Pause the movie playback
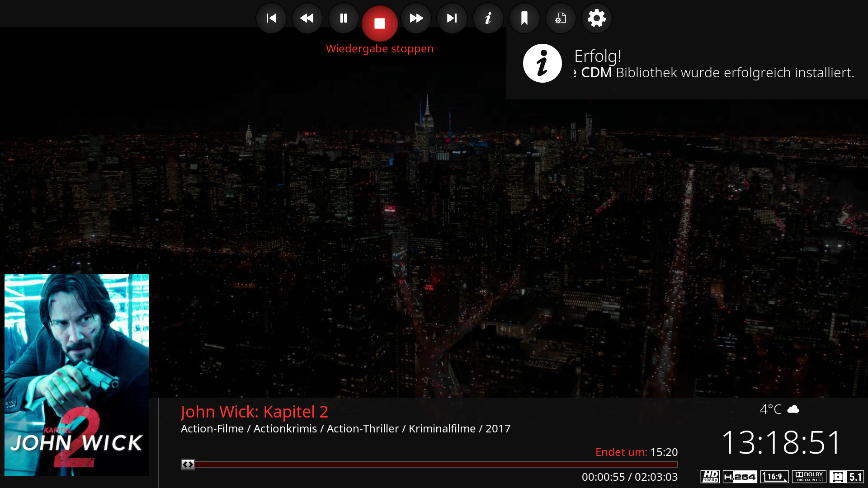 tap(344, 18)
